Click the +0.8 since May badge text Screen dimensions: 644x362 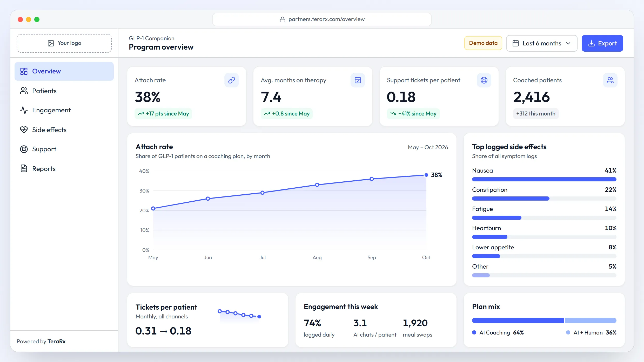291,114
